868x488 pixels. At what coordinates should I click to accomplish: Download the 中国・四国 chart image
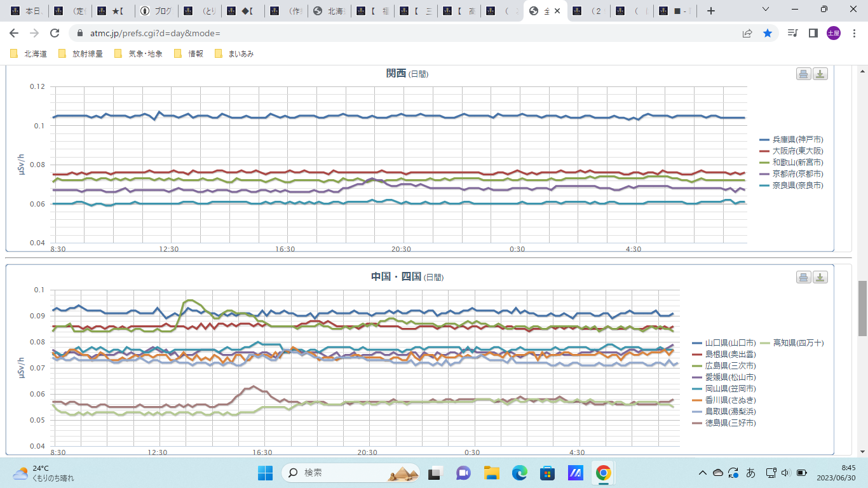(x=820, y=277)
